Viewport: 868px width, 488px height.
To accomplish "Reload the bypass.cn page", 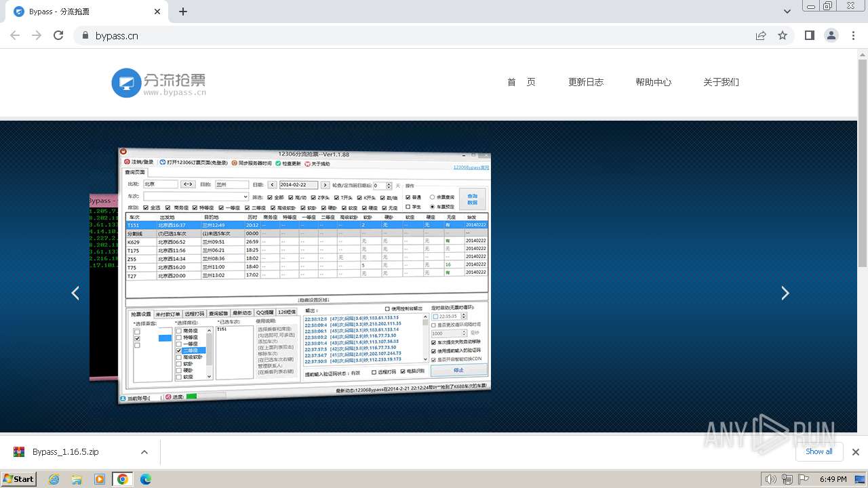I will 58,35.
